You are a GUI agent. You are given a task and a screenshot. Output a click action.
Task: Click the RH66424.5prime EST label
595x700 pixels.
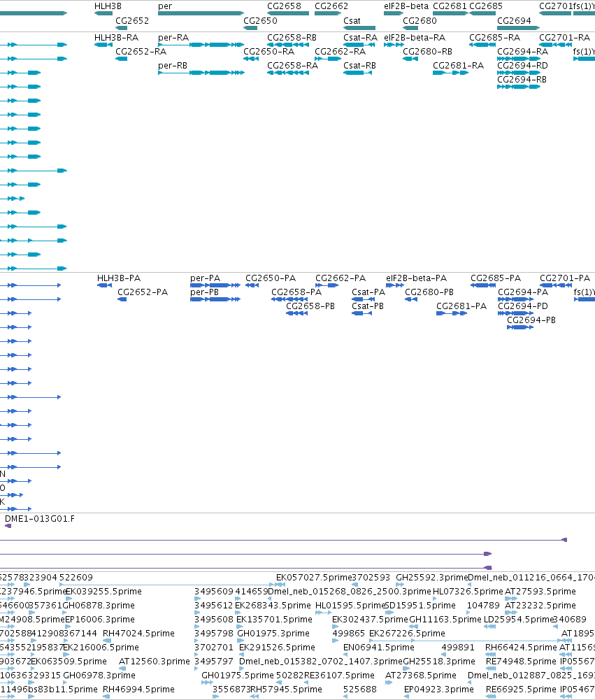tap(522, 648)
